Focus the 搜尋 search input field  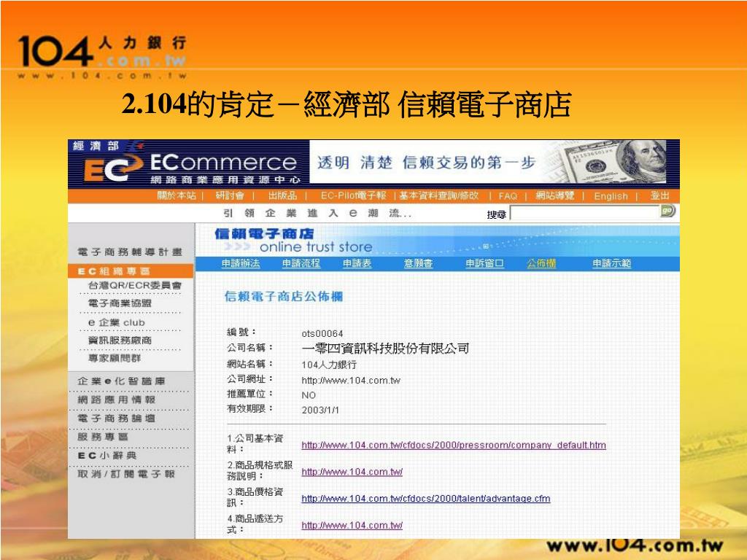point(585,214)
